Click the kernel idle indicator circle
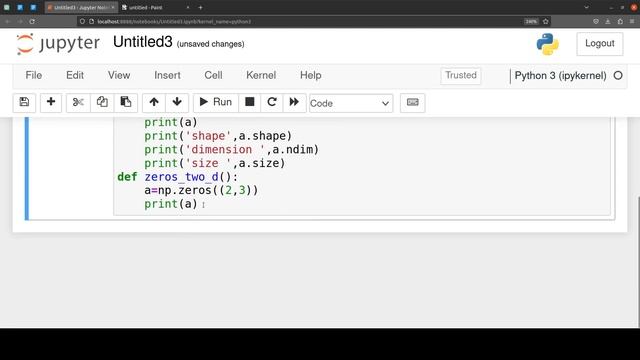The image size is (640, 360). (x=618, y=76)
